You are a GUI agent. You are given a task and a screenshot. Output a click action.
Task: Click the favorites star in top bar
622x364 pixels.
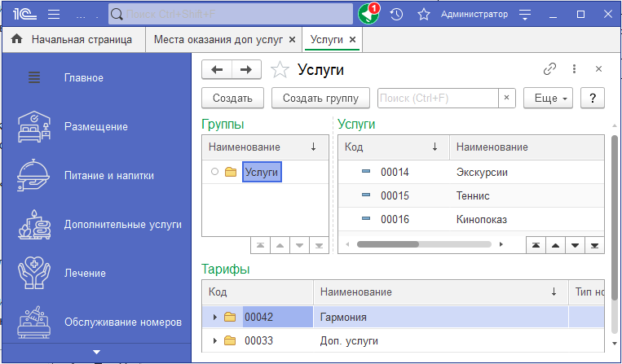pyautogui.click(x=423, y=14)
